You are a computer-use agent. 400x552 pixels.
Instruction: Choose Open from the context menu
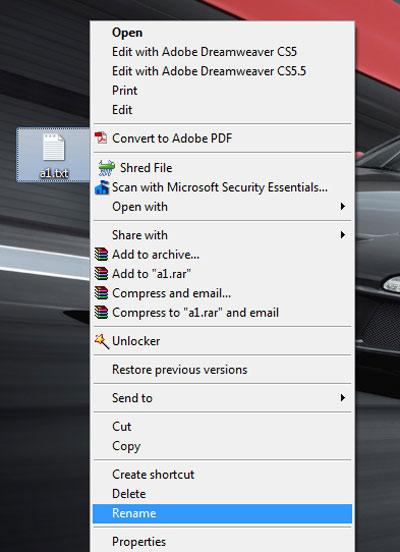[222, 33]
